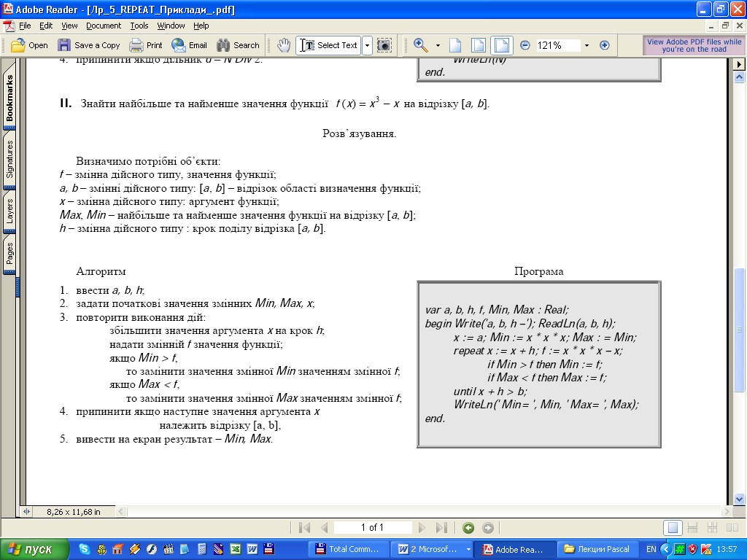Expand hidden system tray icons arrow
This screenshot has width=747, height=560.
click(666, 549)
